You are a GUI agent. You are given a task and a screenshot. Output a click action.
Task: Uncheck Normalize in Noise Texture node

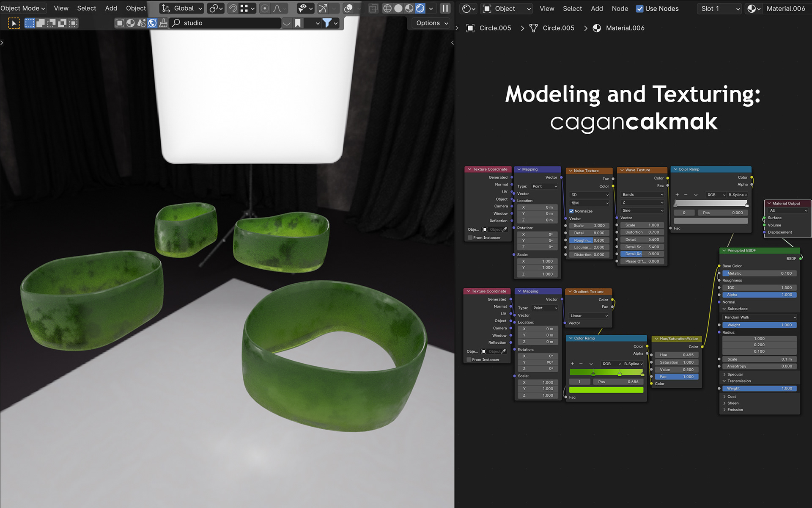571,211
